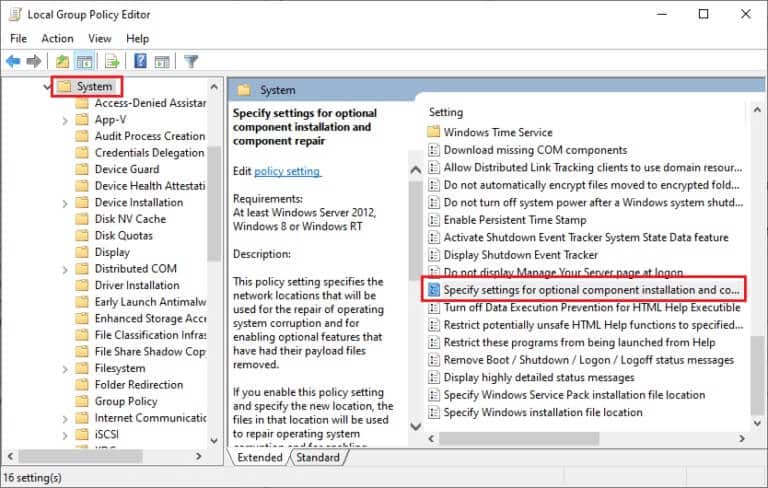Switch to the Standard tab
Image resolution: width=768 pixels, height=488 pixels.
318,458
